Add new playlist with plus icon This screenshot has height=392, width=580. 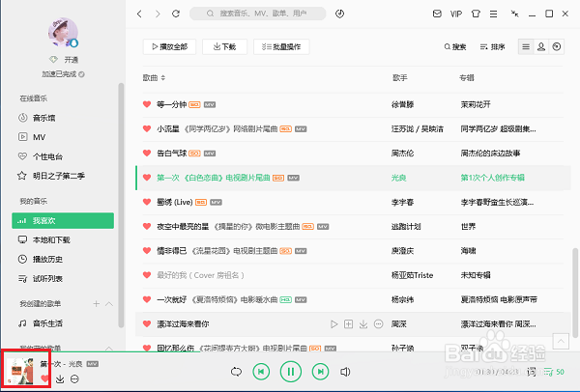pos(96,304)
